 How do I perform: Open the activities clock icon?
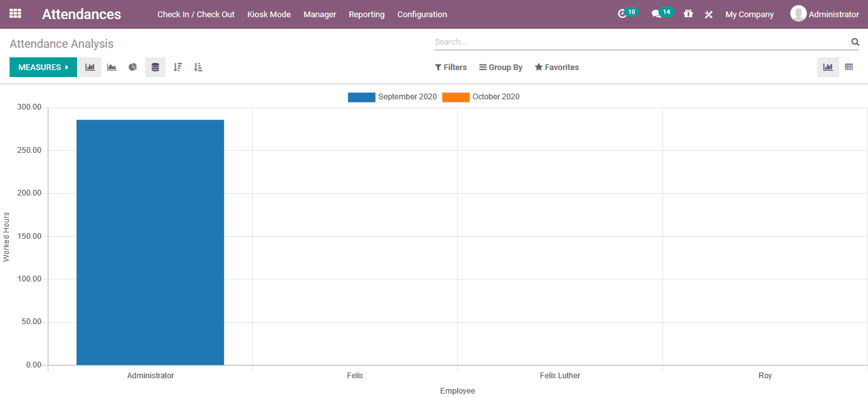[x=623, y=13]
